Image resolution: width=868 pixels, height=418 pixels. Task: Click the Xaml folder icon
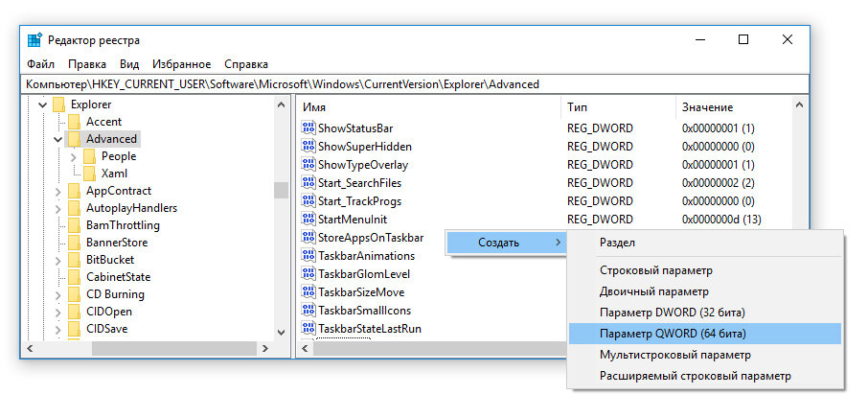(x=90, y=174)
